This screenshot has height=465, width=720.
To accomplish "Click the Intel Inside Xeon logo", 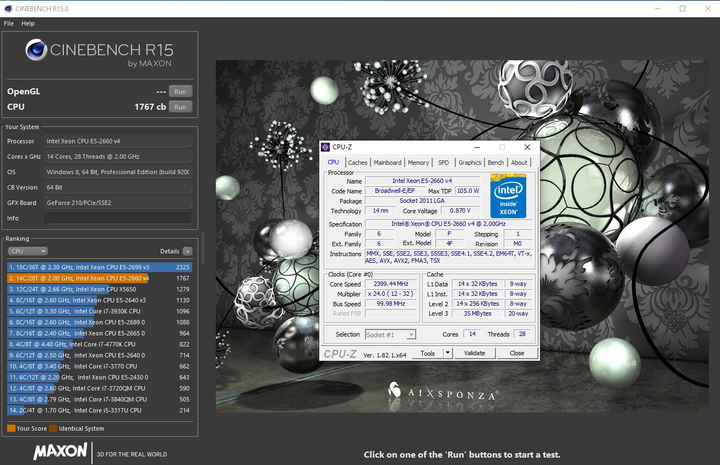I will pyautogui.click(x=508, y=196).
